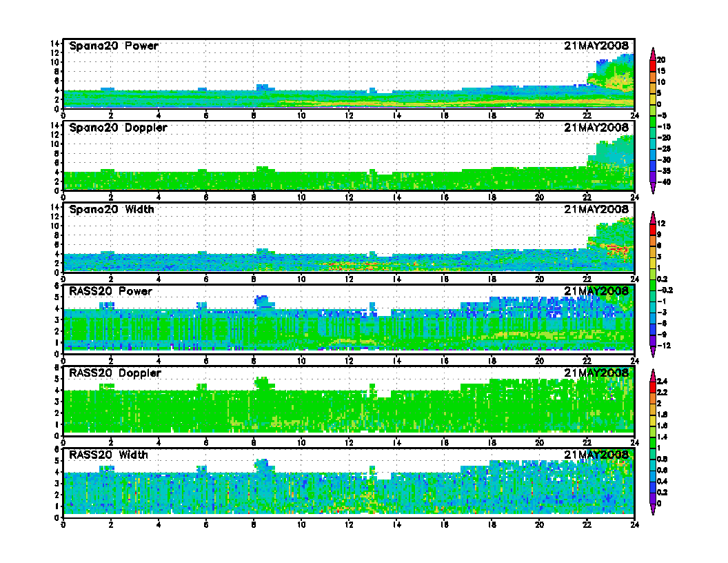
Task: Click the '2.4' label on the bottom colorbar
Action: coord(663,382)
